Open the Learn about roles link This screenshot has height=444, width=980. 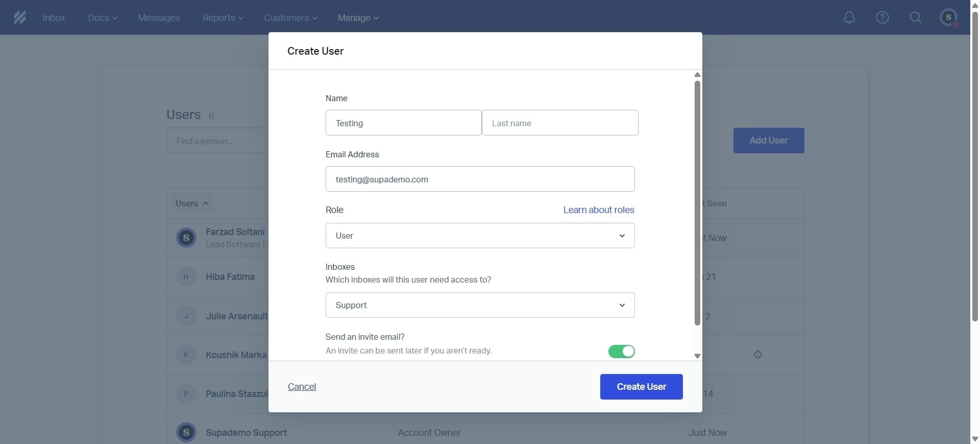pos(598,210)
